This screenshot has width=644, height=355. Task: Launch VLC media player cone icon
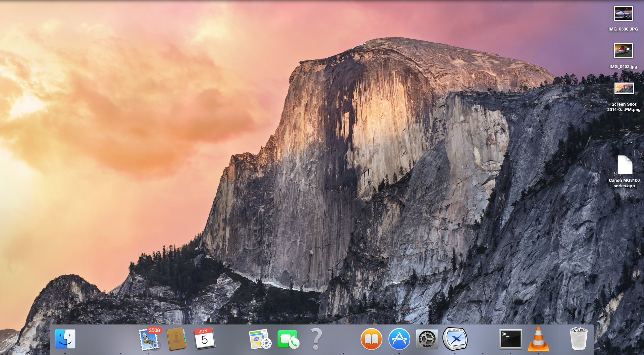[x=538, y=339]
